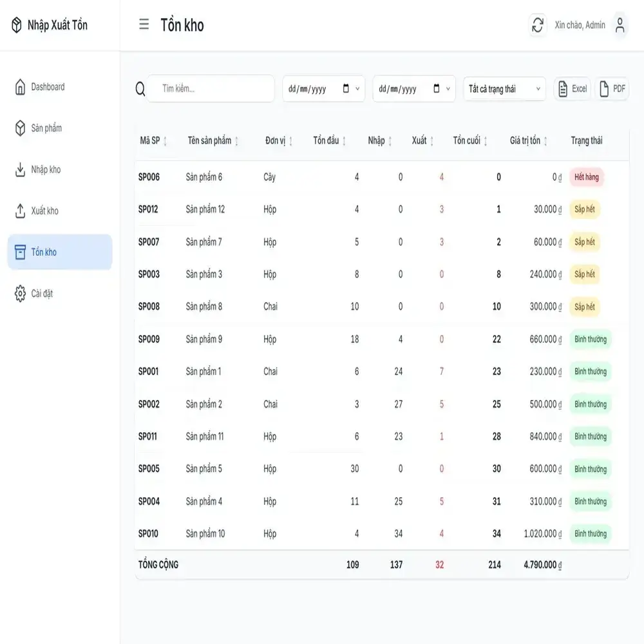Click the hamburger menu icon
The height and width of the screenshot is (644, 644).
click(144, 25)
